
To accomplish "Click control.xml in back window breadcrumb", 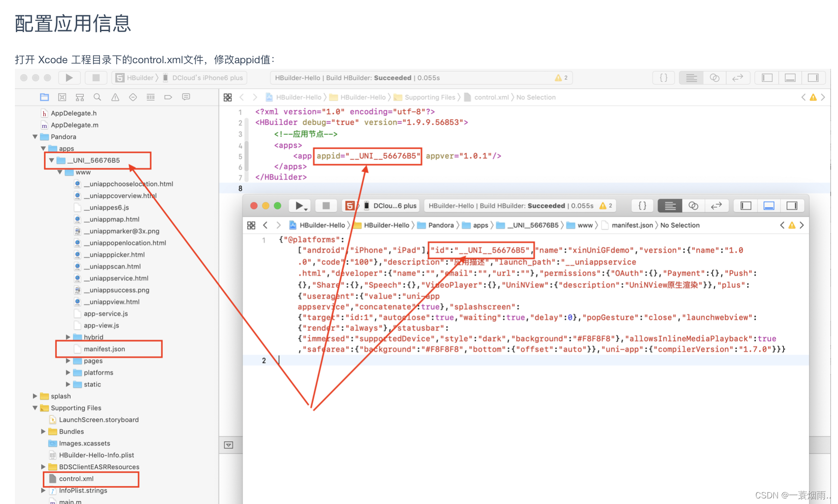I will [491, 97].
